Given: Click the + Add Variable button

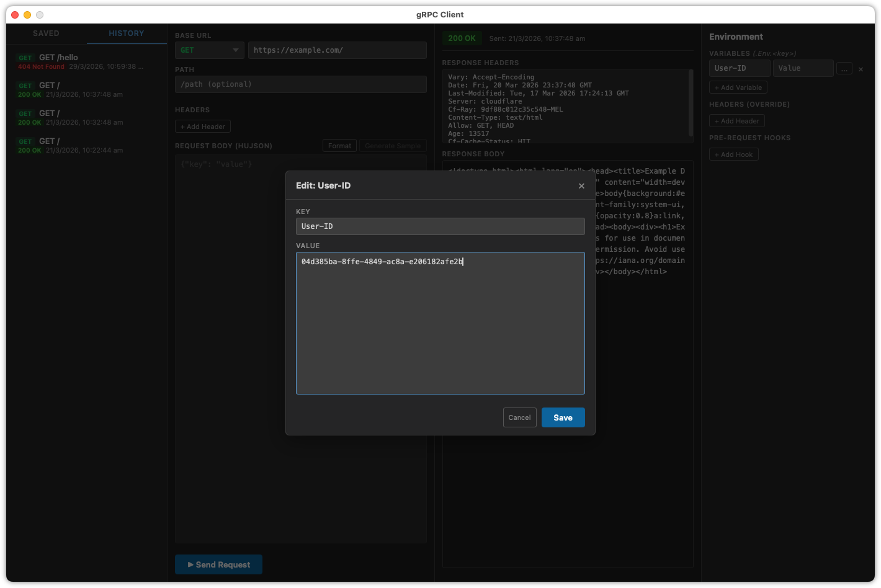Looking at the screenshot, I should (738, 87).
